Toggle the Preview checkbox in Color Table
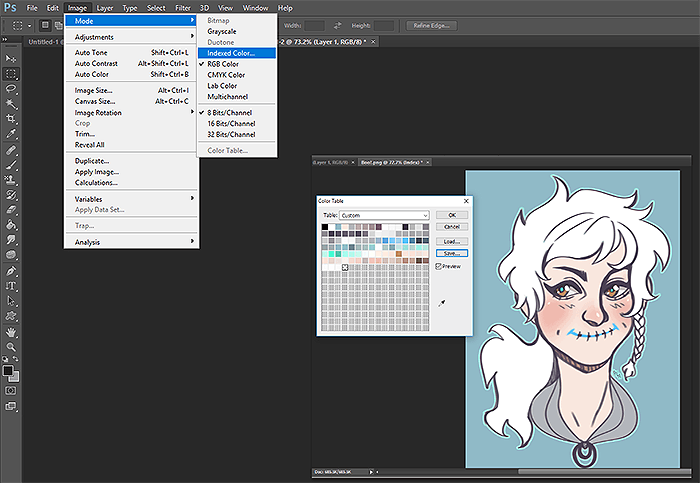The height and width of the screenshot is (483, 700). tap(439, 266)
